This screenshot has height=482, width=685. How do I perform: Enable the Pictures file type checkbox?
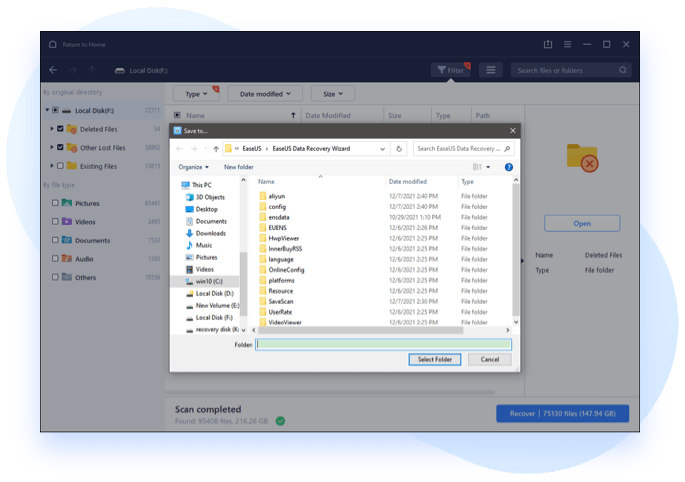[55, 203]
